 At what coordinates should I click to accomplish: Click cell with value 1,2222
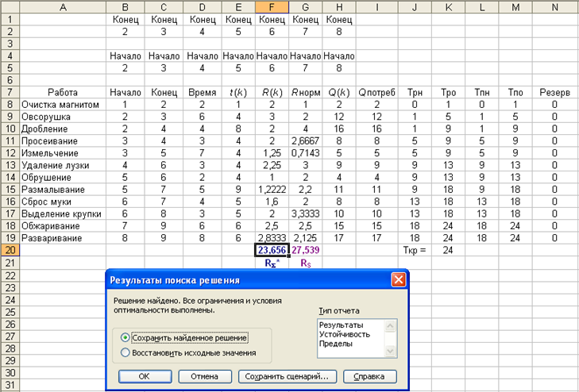[272, 190]
